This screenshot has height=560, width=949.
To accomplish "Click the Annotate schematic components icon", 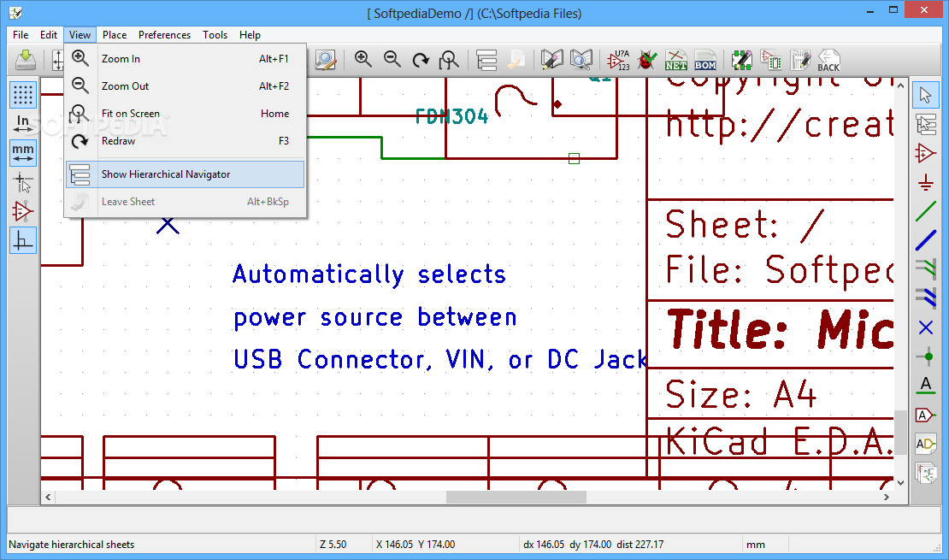I will pyautogui.click(x=618, y=60).
